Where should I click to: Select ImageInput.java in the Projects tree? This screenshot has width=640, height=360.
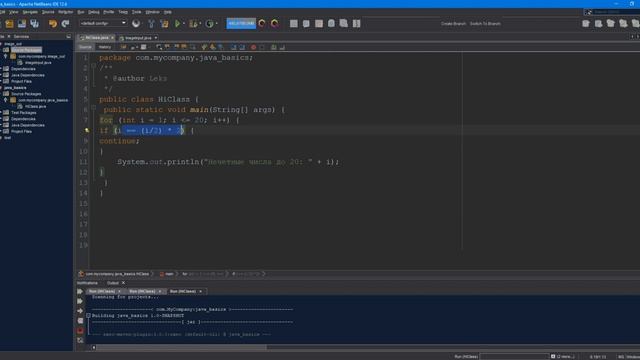(38, 62)
